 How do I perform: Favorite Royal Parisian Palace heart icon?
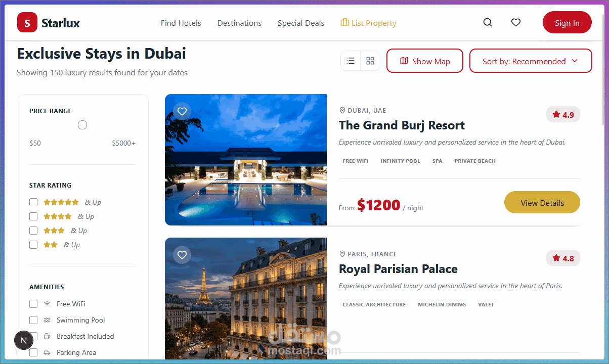pos(182,255)
